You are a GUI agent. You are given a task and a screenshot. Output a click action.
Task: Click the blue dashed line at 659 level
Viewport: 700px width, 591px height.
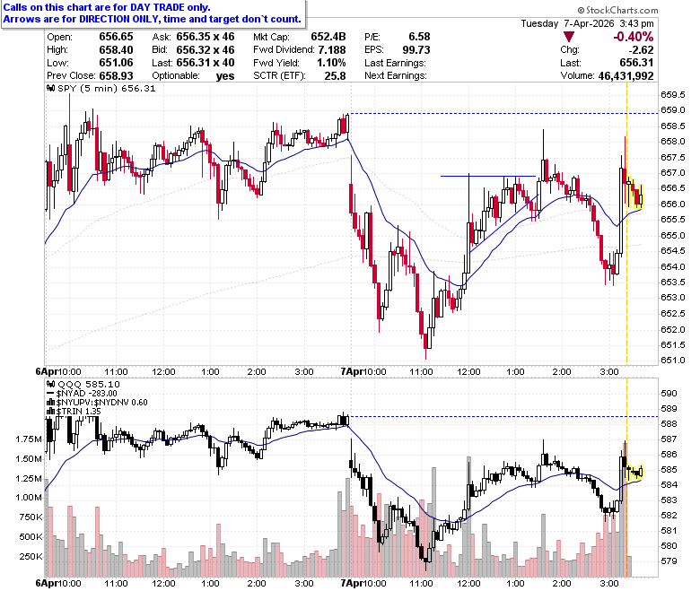[504, 113]
